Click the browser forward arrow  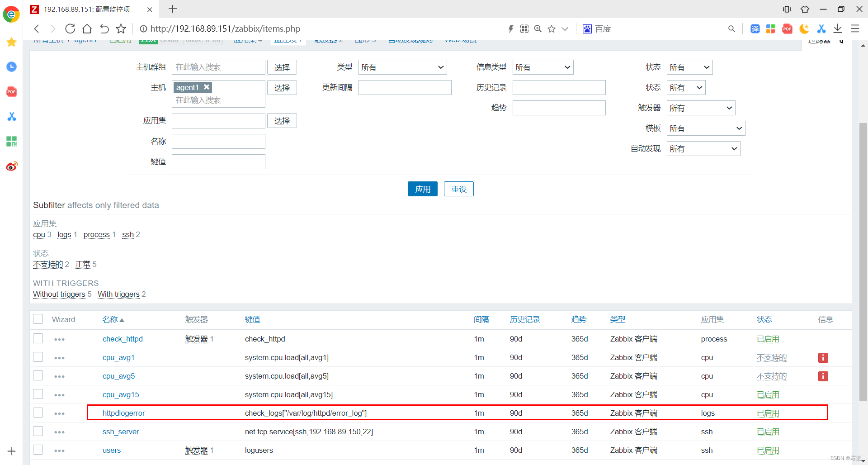(x=53, y=29)
